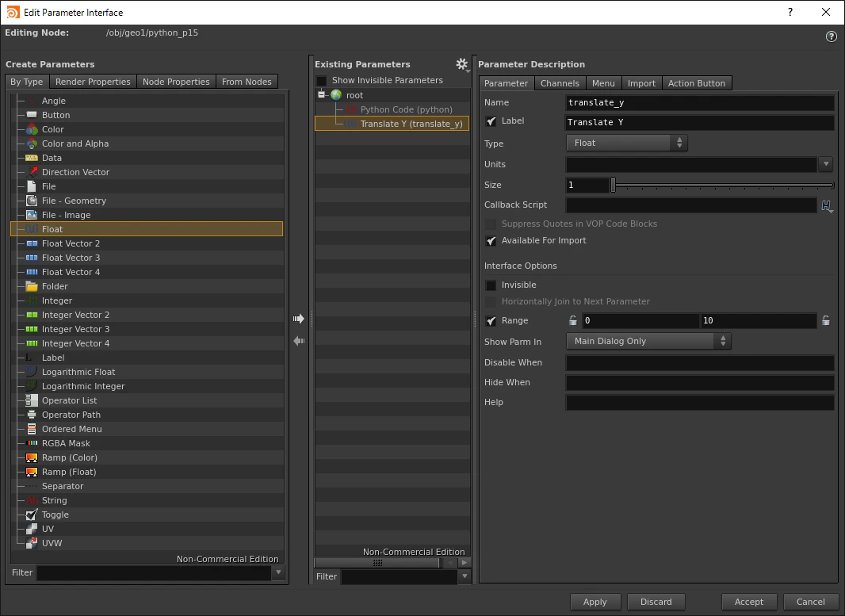Click the lock icon left of Range minimum

(573, 320)
